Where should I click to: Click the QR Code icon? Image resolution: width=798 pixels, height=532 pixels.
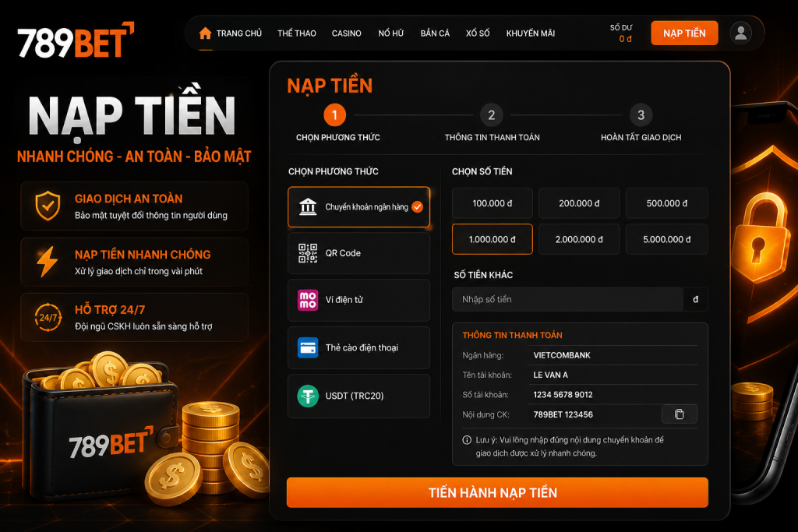pyautogui.click(x=308, y=253)
